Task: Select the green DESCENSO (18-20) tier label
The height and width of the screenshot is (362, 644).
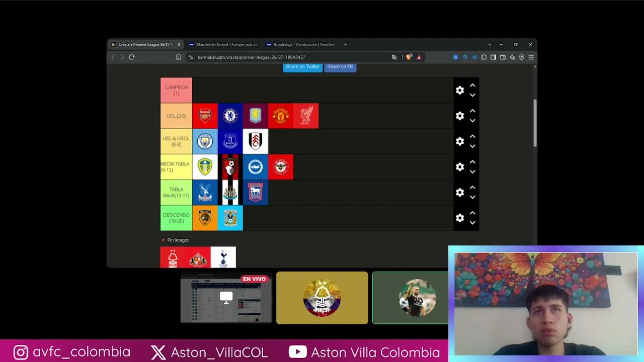Action: click(176, 218)
